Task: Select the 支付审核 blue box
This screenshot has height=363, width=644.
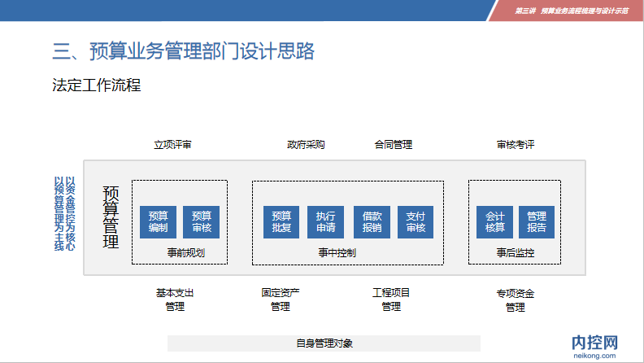Action: tap(416, 221)
